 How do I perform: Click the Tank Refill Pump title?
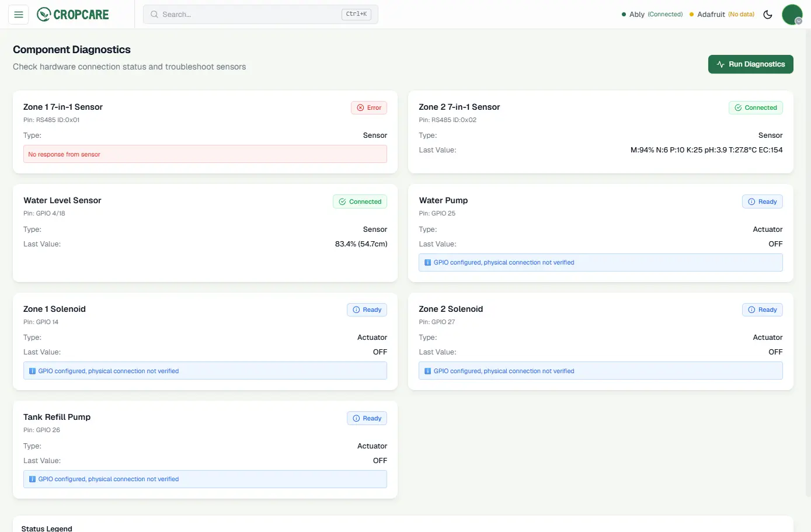pyautogui.click(x=57, y=417)
